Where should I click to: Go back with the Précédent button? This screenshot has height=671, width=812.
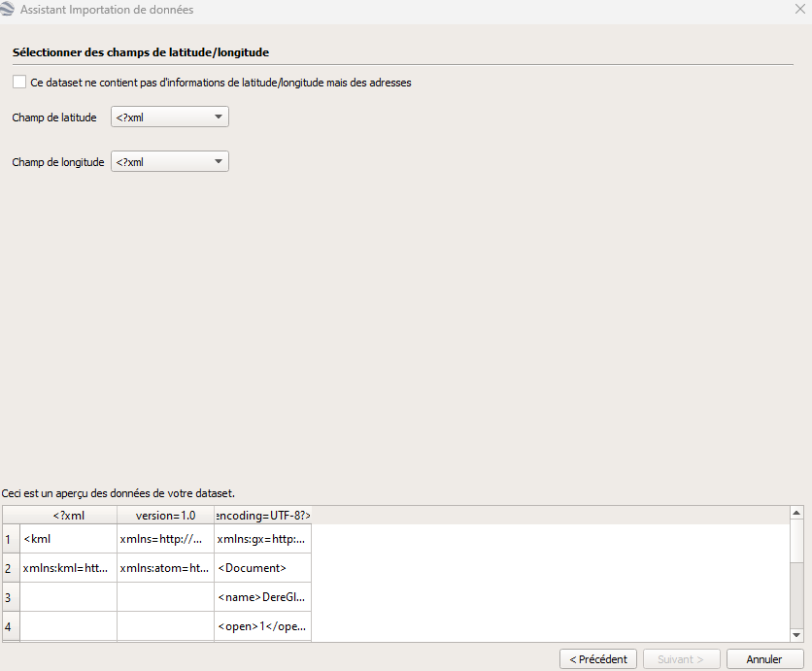tap(598, 659)
